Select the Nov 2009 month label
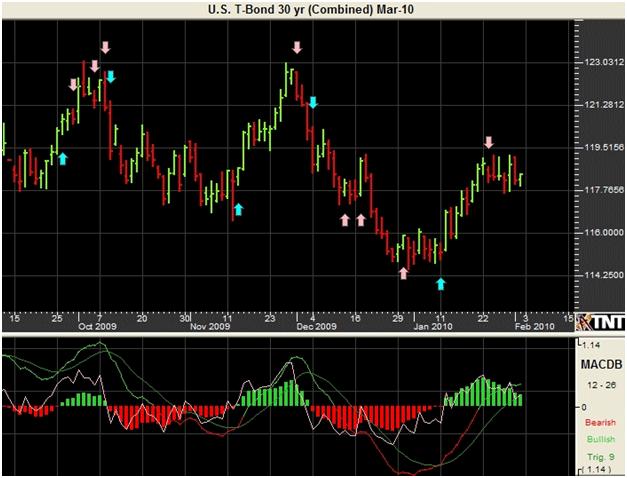This screenshot has width=627, height=478. coord(210,326)
